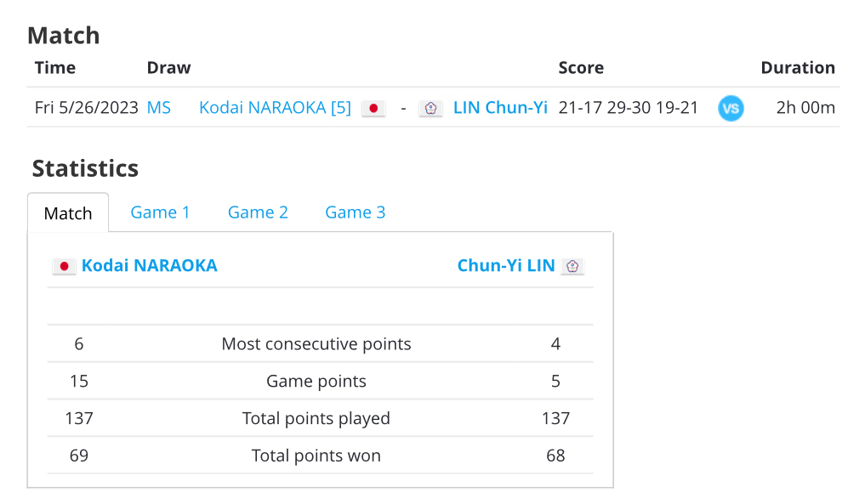Viewport: 865px width, 504px height.
Task: Click the Most consecutive points row
Action: [x=320, y=343]
